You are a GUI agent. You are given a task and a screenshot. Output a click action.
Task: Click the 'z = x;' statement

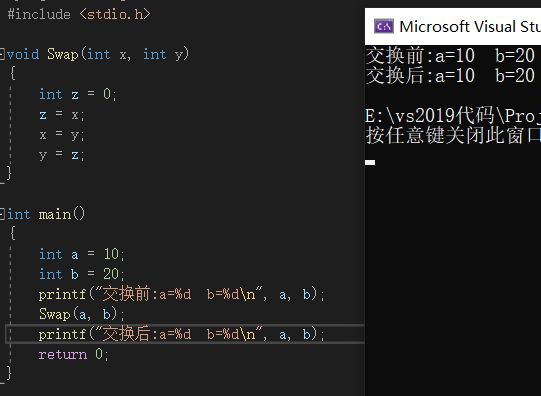[x=62, y=114]
